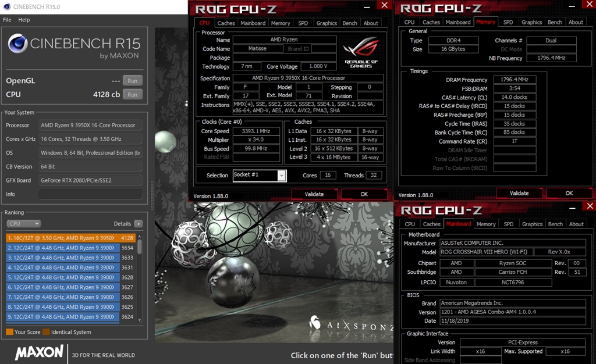Click the MAXON logo in bottom corner
This screenshot has width=596, height=364.
tap(38, 353)
